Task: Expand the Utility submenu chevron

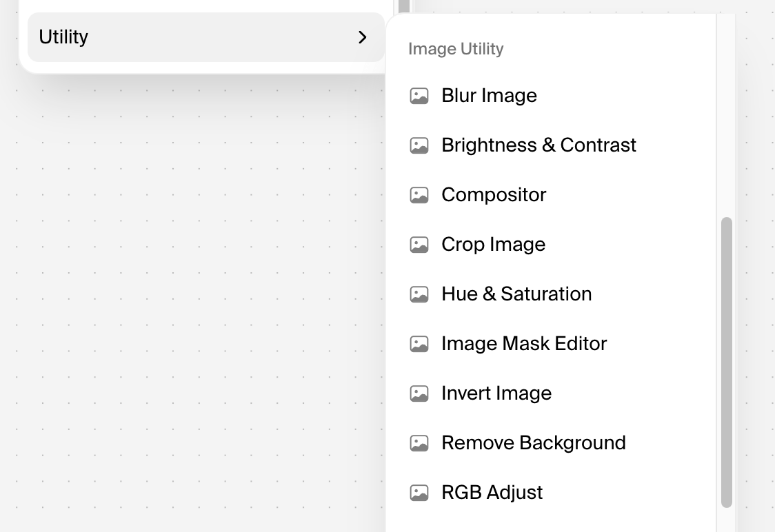Action: coord(362,37)
